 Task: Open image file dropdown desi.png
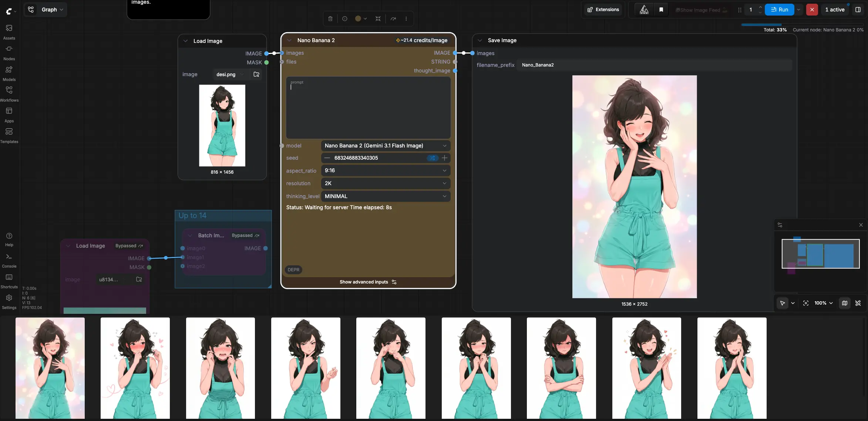[x=230, y=74]
